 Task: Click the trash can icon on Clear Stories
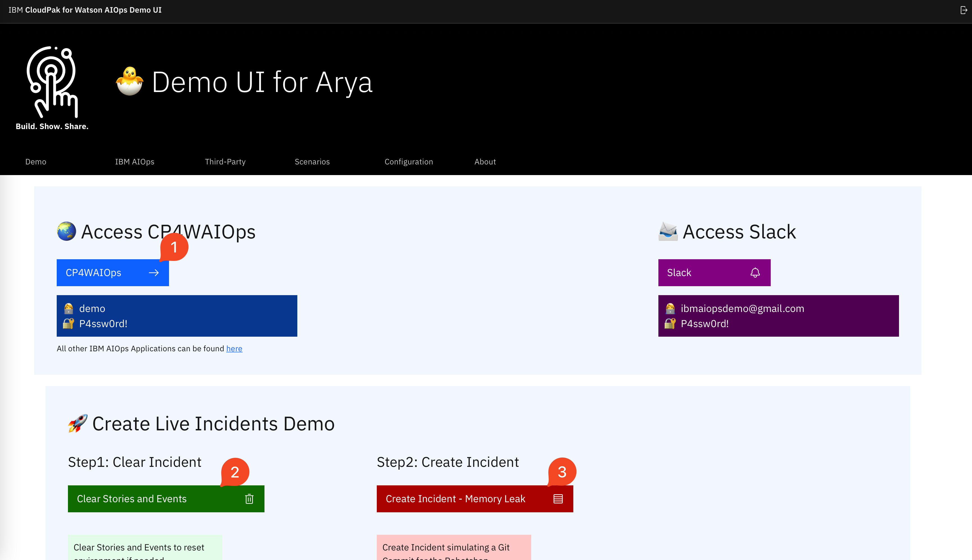(x=249, y=499)
